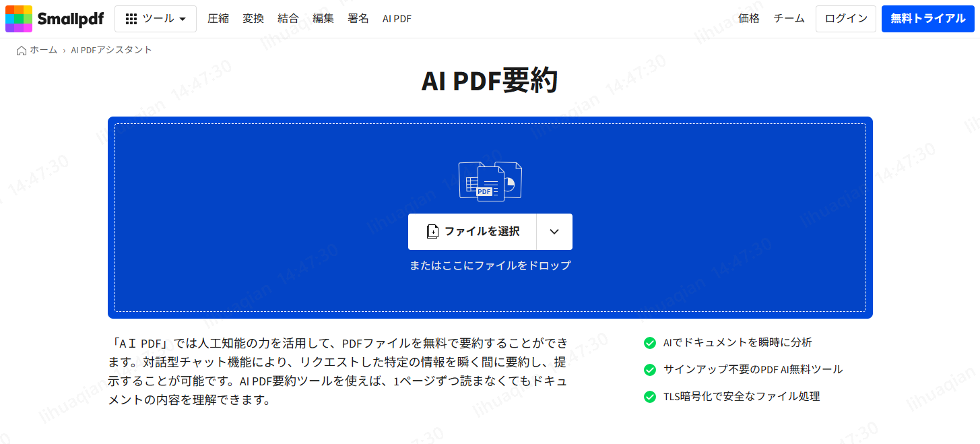Start the 無料トライアル button
The image size is (980, 444).
click(928, 19)
